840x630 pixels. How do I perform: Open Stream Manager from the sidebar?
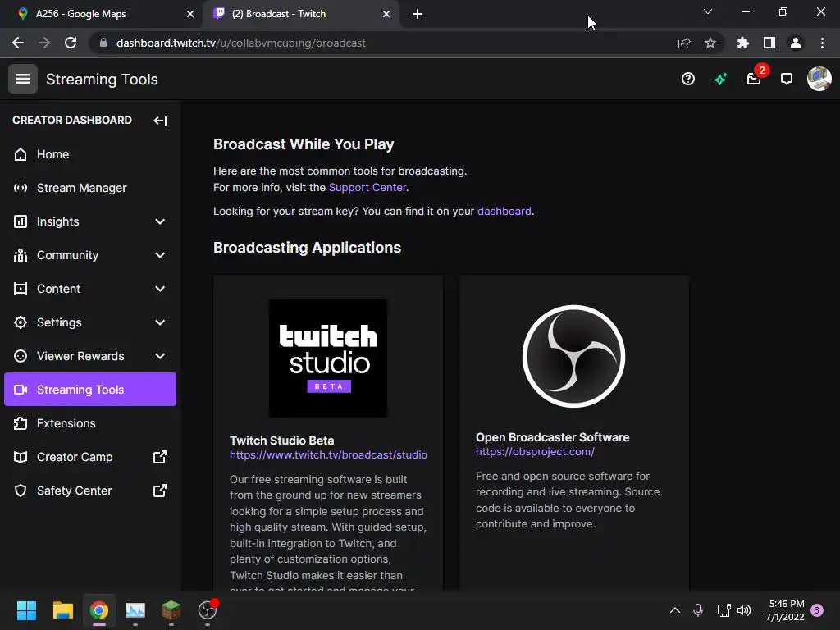point(90,188)
